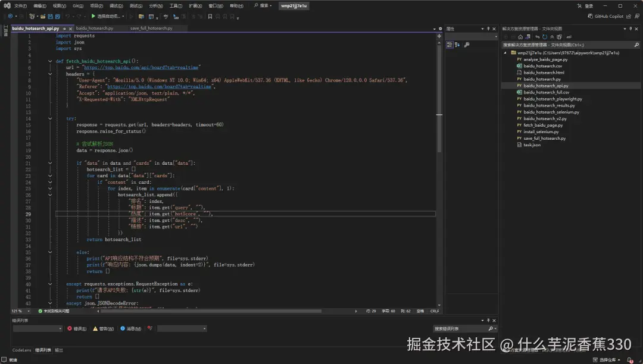Viewport: 643px width, 364px height.
Task: Open the Git(G) menu
Action: coord(78,6)
